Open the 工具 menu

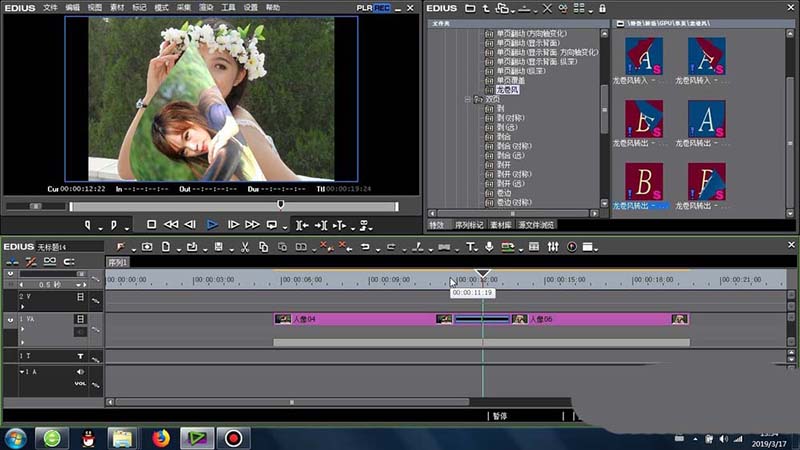tap(228, 8)
